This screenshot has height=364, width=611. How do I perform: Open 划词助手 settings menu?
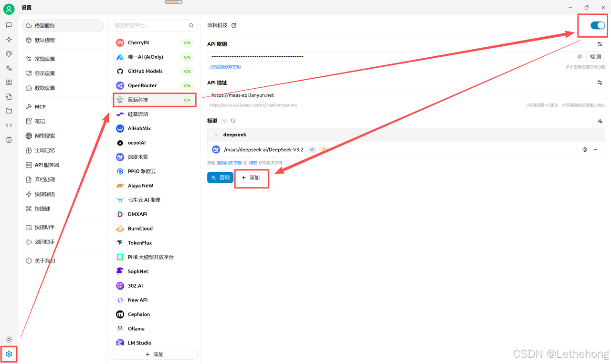point(63,242)
